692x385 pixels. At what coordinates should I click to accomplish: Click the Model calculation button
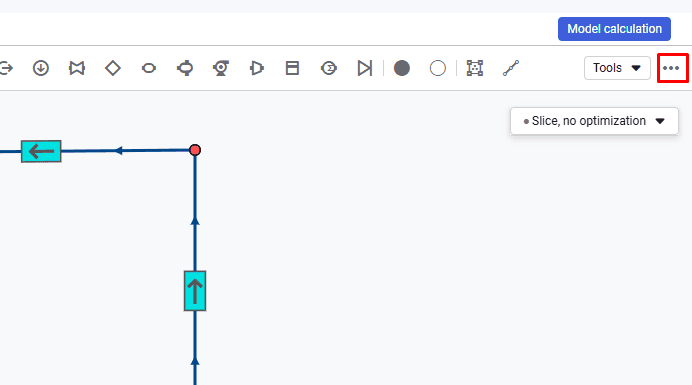coord(614,29)
